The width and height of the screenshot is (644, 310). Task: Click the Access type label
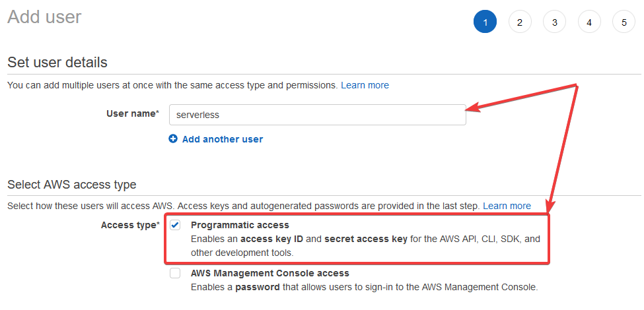click(x=129, y=225)
